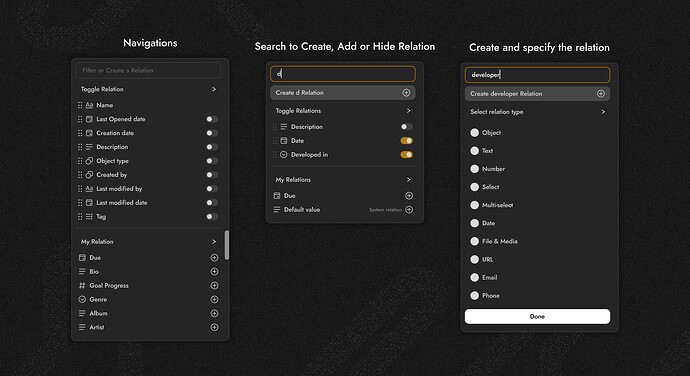Select the Phone relation type

[474, 295]
